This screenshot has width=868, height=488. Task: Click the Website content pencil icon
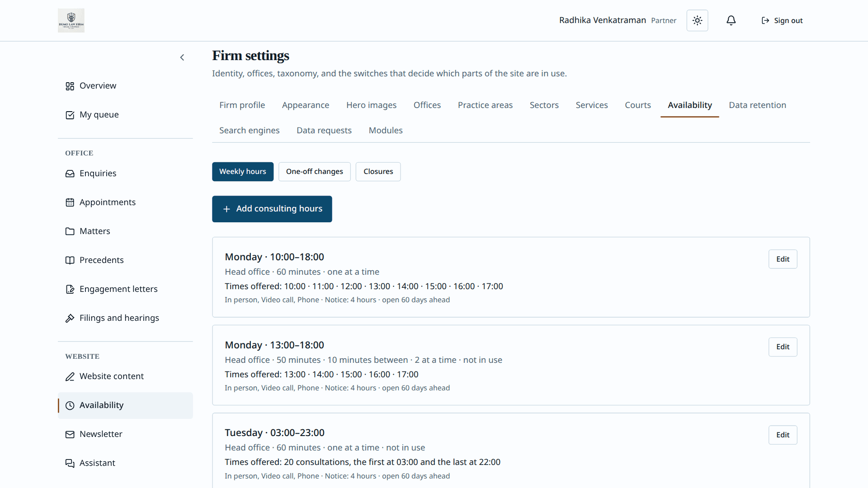click(70, 376)
